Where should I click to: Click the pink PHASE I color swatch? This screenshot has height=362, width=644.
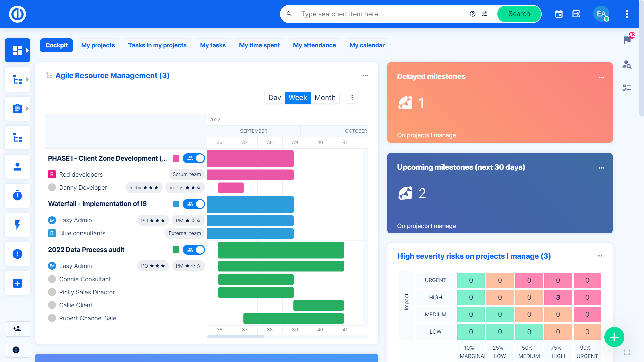point(176,158)
